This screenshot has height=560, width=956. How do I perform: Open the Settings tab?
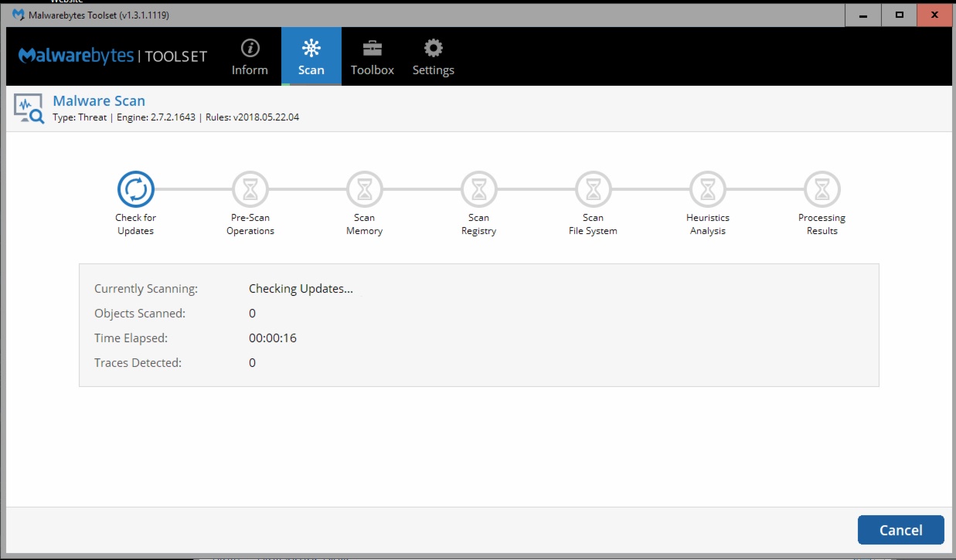434,57
